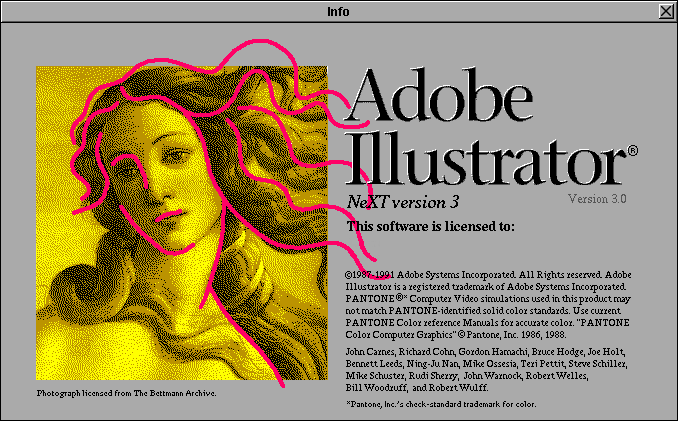Screen dimensions: 678x421
Task: Click the Adobe Illustrator logo text
Action: pyautogui.click(x=492, y=127)
